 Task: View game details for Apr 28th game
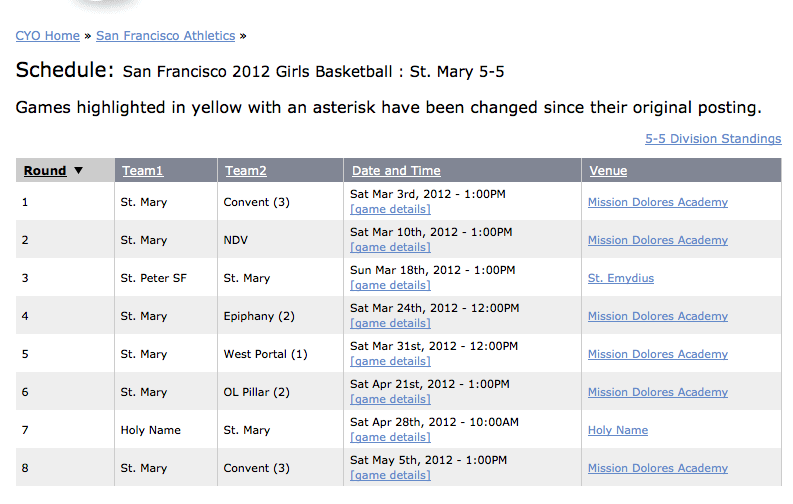point(390,437)
